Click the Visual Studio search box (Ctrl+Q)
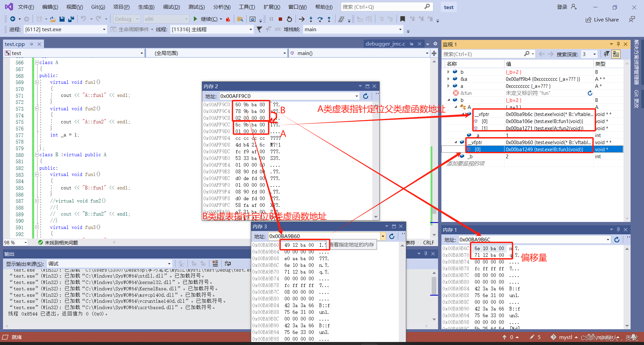 tap(387, 7)
